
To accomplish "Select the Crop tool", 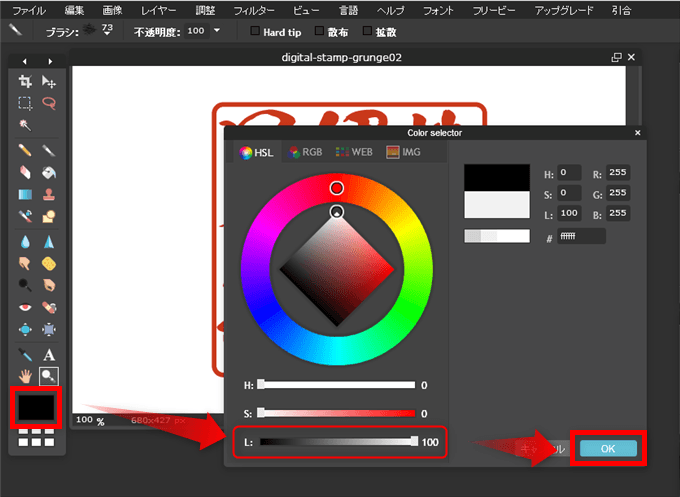I will (x=25, y=81).
